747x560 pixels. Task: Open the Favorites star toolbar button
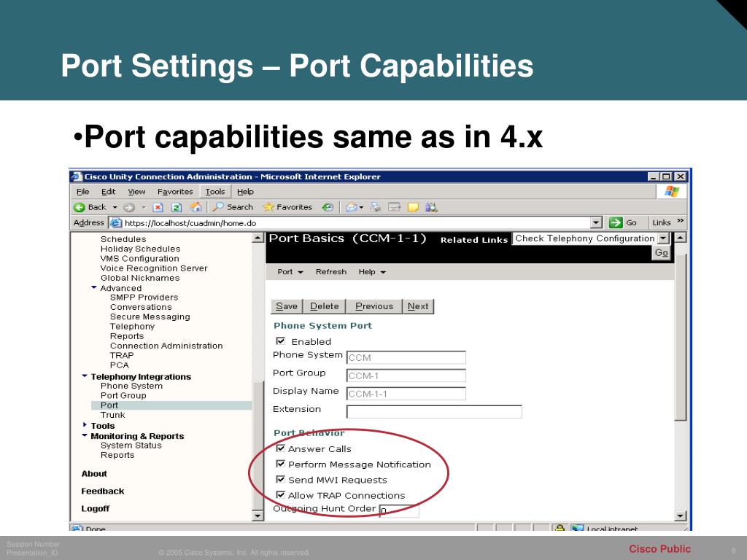point(268,206)
